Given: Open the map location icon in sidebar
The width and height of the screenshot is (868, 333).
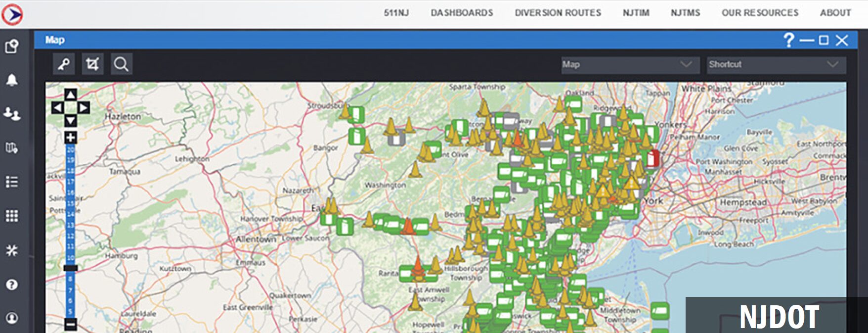Looking at the screenshot, I should (12, 147).
